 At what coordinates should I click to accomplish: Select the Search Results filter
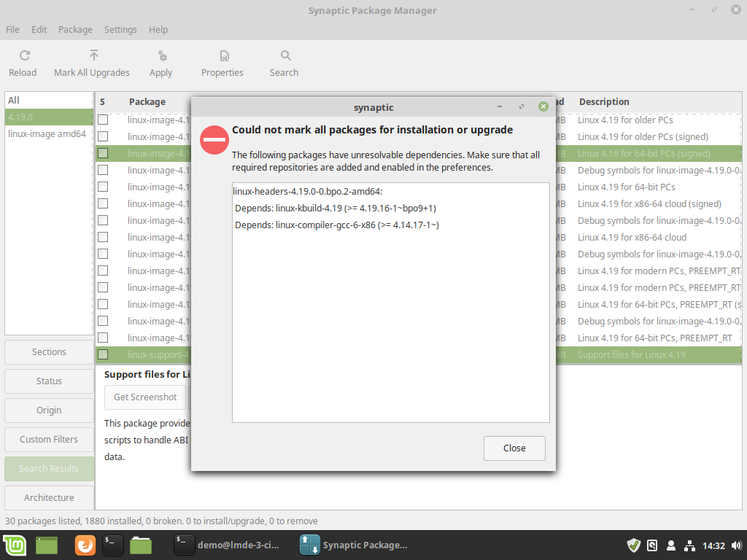(x=49, y=469)
